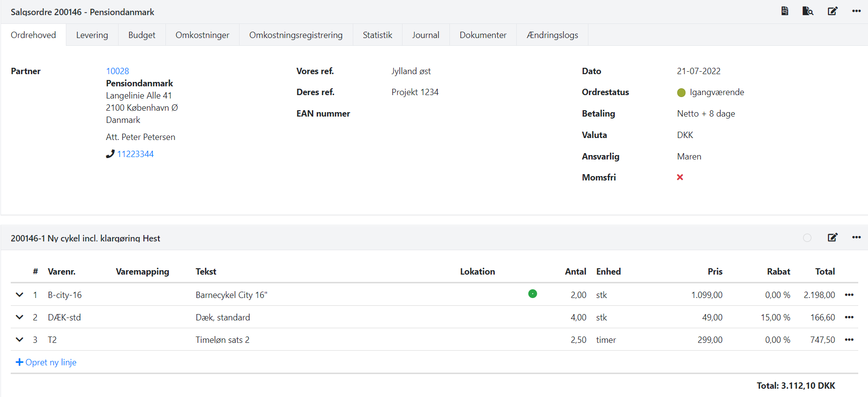Expand line 3 T2 details
Screen dimensions: 868x397
point(20,339)
